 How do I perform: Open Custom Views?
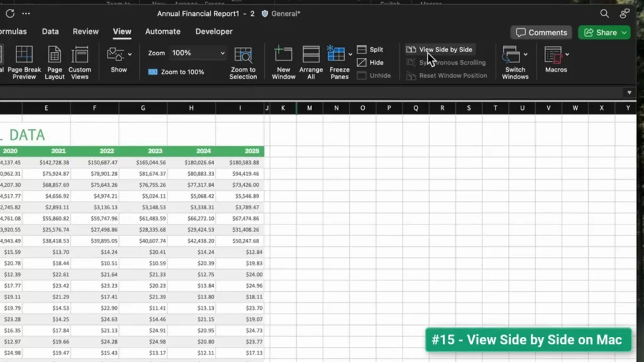[80, 61]
